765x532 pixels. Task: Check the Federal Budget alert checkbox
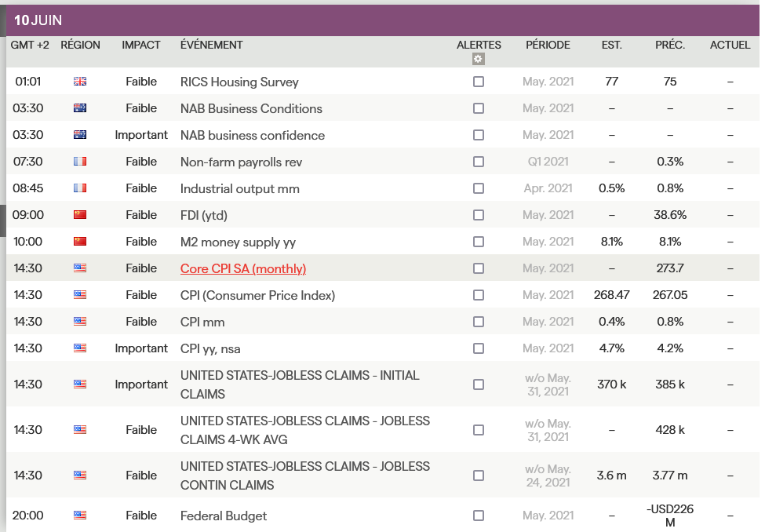pyautogui.click(x=479, y=516)
